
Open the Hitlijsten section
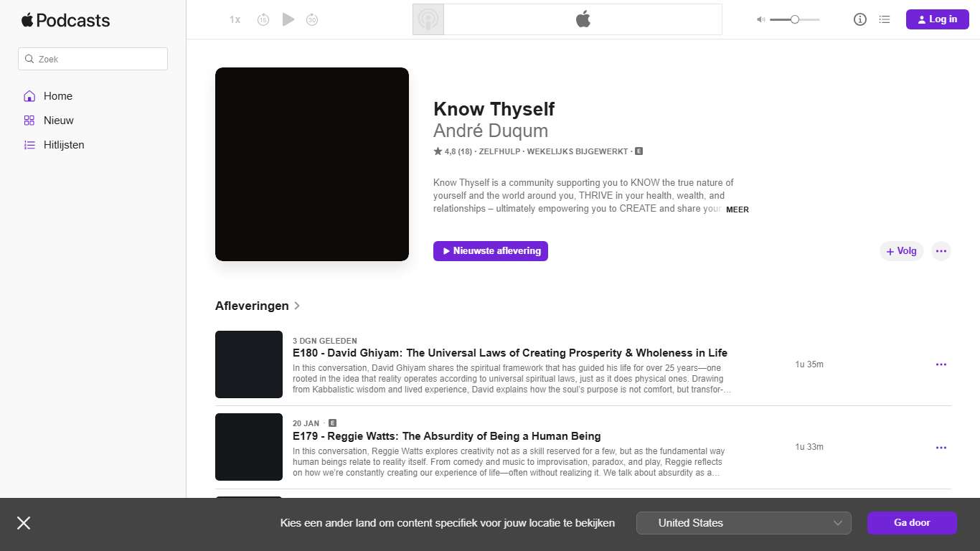click(64, 144)
